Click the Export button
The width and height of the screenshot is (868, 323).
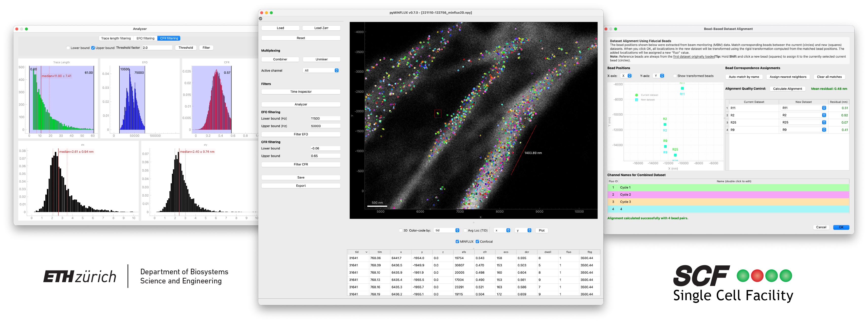pos(301,186)
